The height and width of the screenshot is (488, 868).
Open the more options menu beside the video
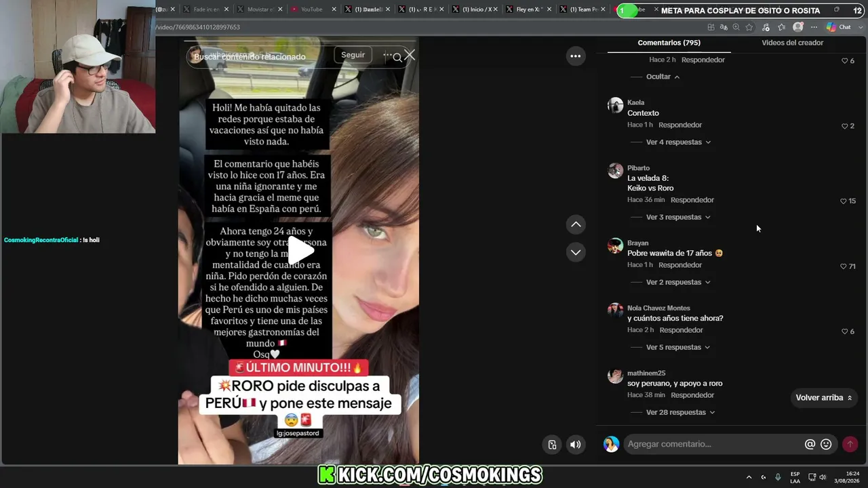coord(575,56)
